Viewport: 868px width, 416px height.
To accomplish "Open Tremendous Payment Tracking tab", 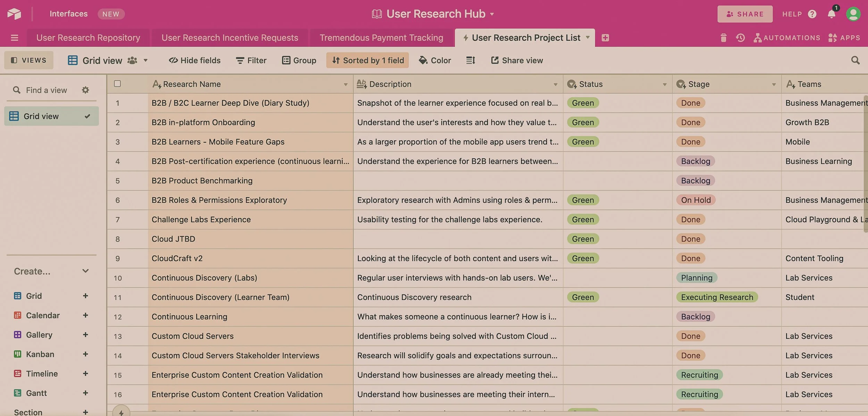I will pyautogui.click(x=381, y=38).
